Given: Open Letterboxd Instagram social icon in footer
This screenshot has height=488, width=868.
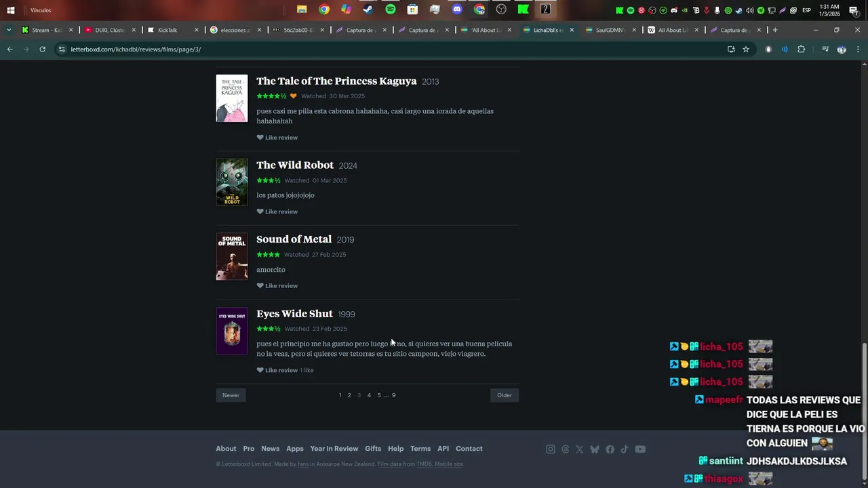Looking at the screenshot, I should (551, 449).
